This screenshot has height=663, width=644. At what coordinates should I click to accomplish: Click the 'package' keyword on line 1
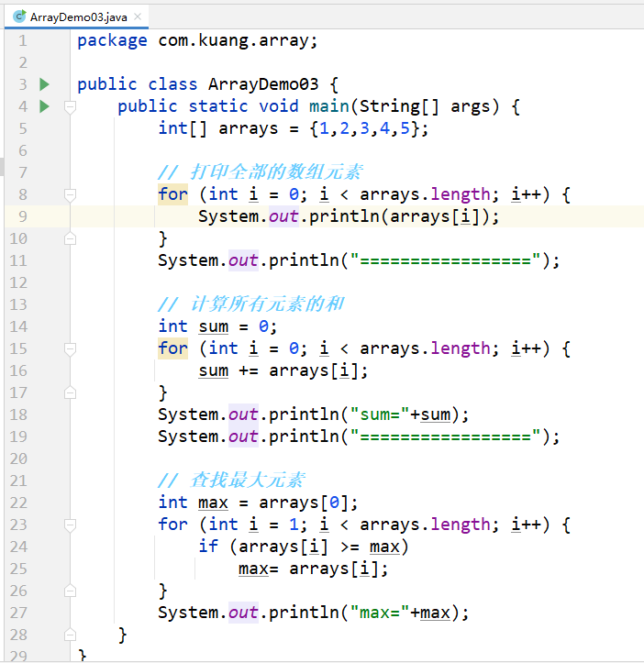tap(112, 41)
